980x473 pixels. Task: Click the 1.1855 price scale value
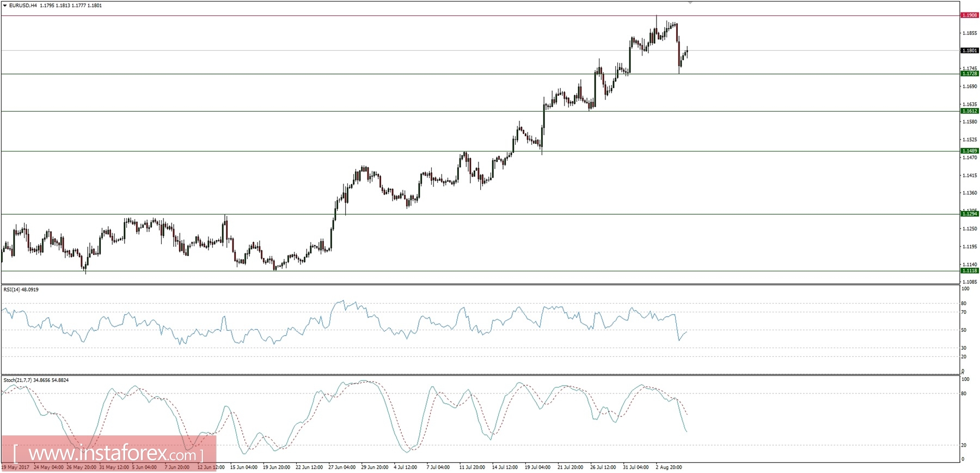pos(970,33)
